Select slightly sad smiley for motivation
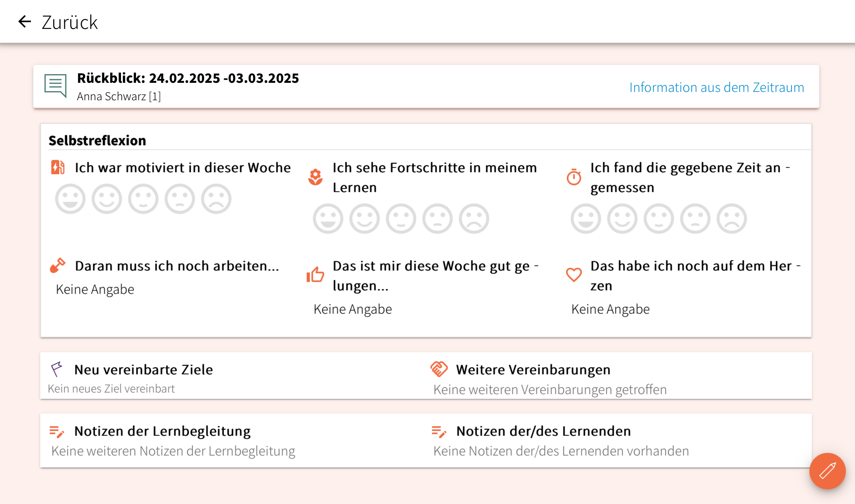855x504 pixels. [x=180, y=199]
